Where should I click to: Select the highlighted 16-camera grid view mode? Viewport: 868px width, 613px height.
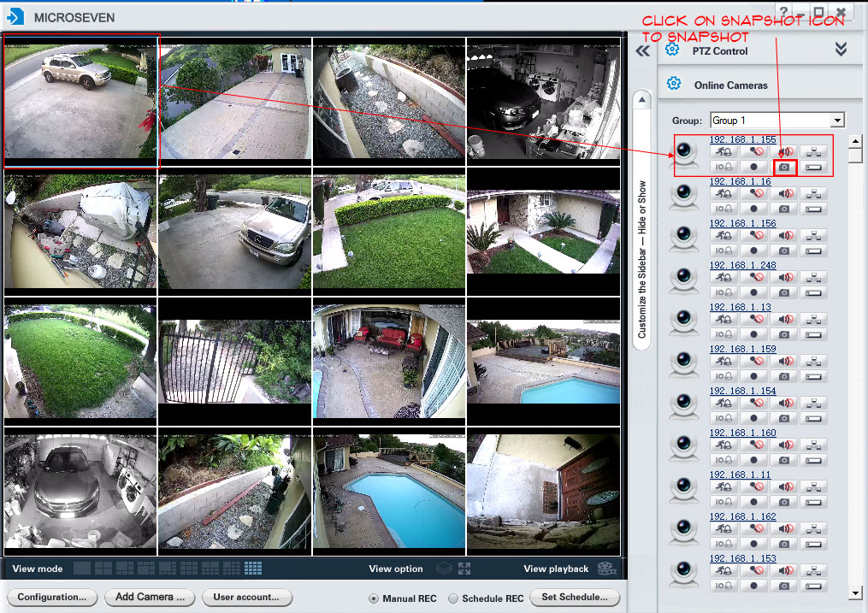[253, 569]
